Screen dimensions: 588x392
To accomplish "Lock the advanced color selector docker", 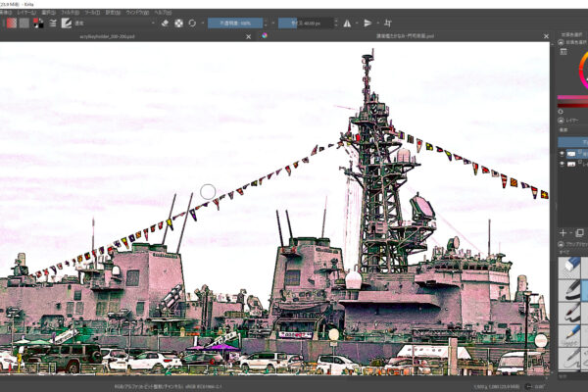I will click(x=562, y=42).
